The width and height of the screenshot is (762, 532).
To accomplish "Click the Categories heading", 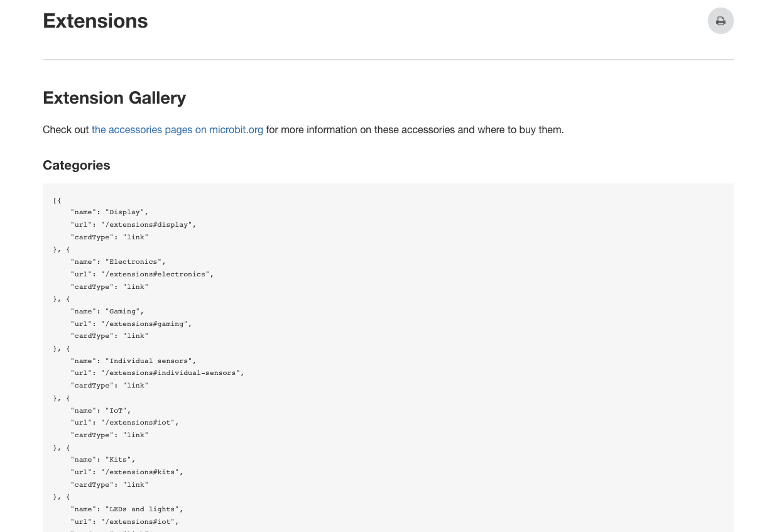I will 76,165.
